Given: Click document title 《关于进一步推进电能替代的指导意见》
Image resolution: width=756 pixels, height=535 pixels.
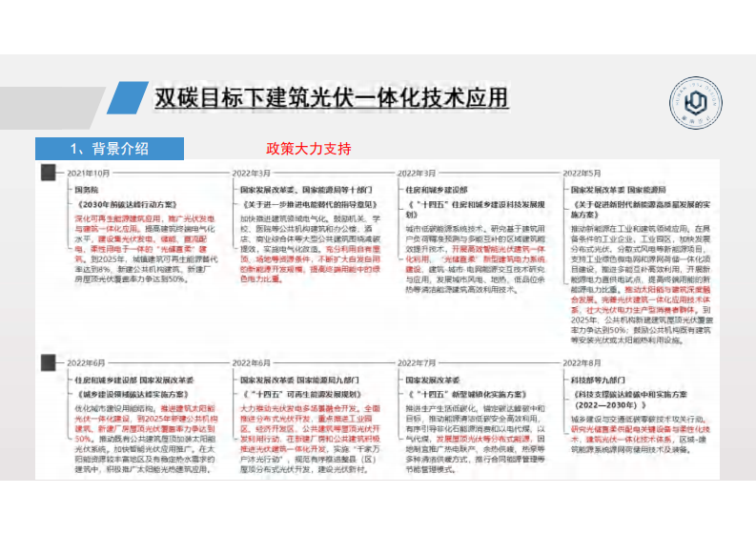Looking at the screenshot, I should pos(310,204).
